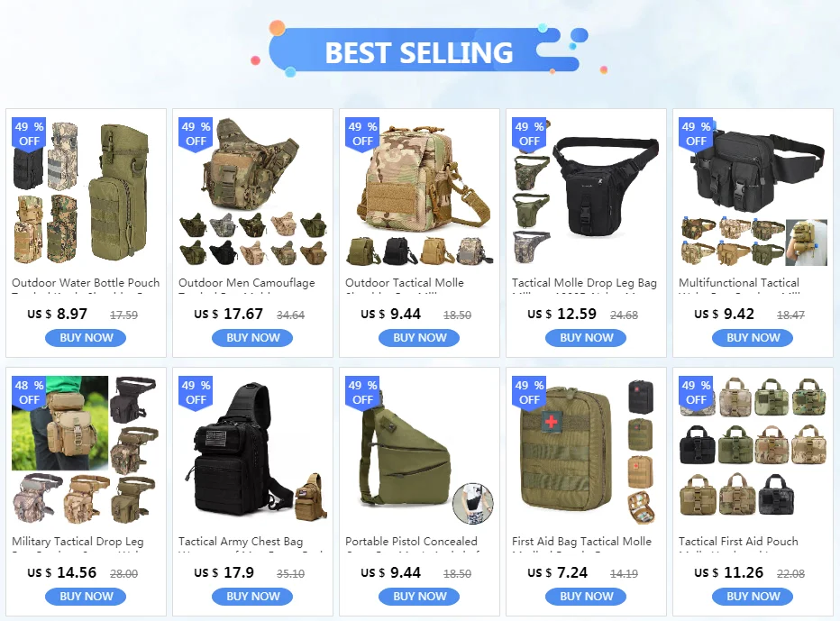View the Military Tactical Drop Leg picture
The height and width of the screenshot is (621, 840).
tap(86, 450)
